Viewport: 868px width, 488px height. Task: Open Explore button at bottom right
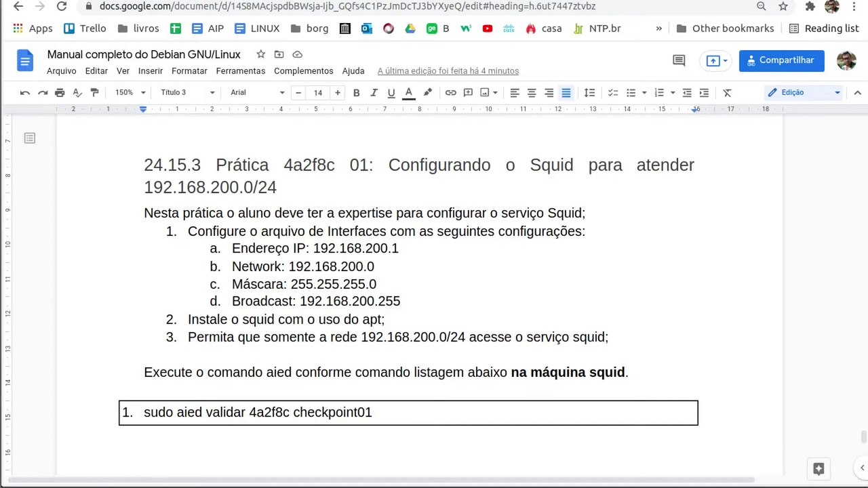tap(818, 468)
